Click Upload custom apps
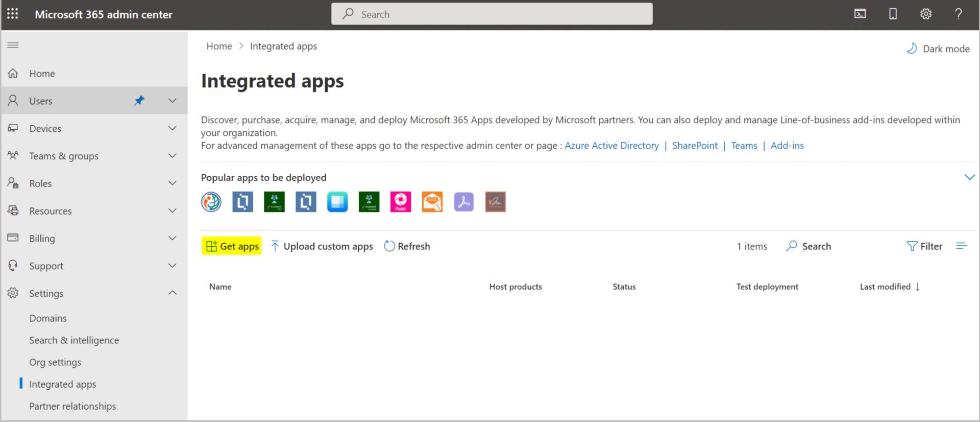The width and height of the screenshot is (980, 422). click(x=322, y=246)
